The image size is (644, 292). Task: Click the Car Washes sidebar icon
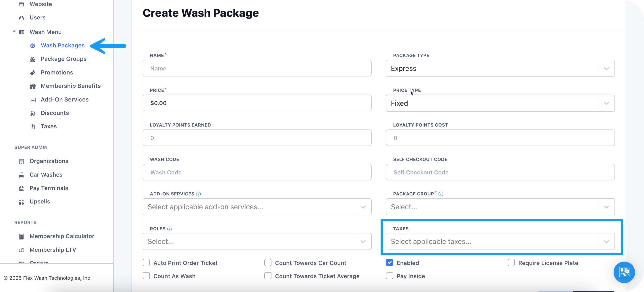coord(21,175)
